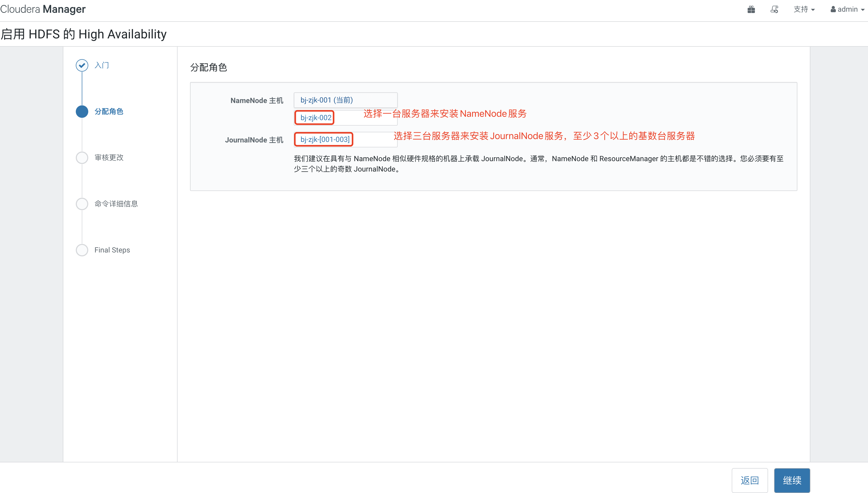The height and width of the screenshot is (493, 868).
Task: Click the JournalNode hosts field bj-zjk-[001-003]
Action: coord(323,139)
